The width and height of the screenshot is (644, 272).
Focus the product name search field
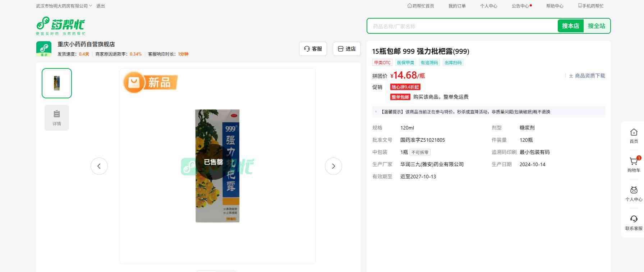pyautogui.click(x=462, y=26)
